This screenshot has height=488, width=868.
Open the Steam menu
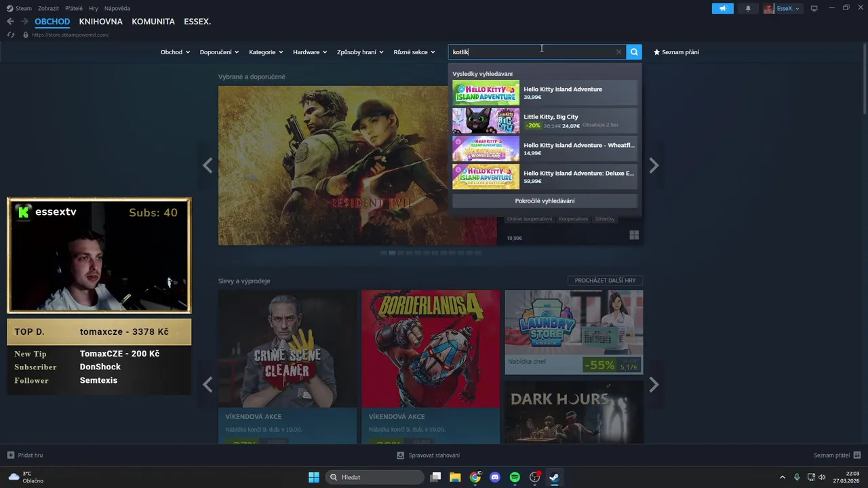point(20,8)
